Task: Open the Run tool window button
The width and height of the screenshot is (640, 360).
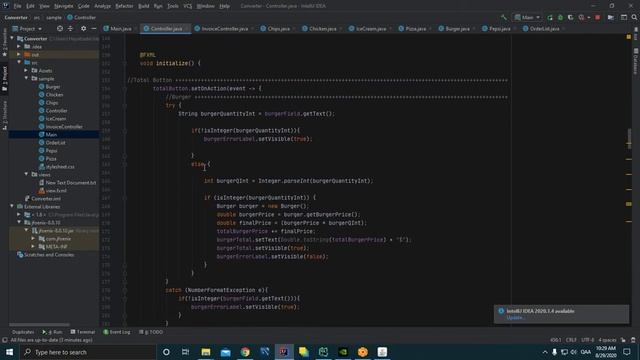Action: [53, 332]
